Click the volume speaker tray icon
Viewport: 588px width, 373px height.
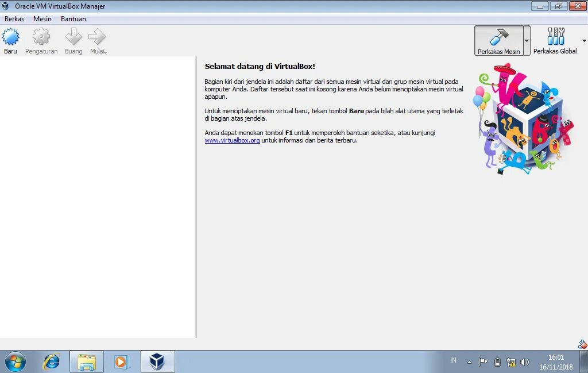click(525, 362)
